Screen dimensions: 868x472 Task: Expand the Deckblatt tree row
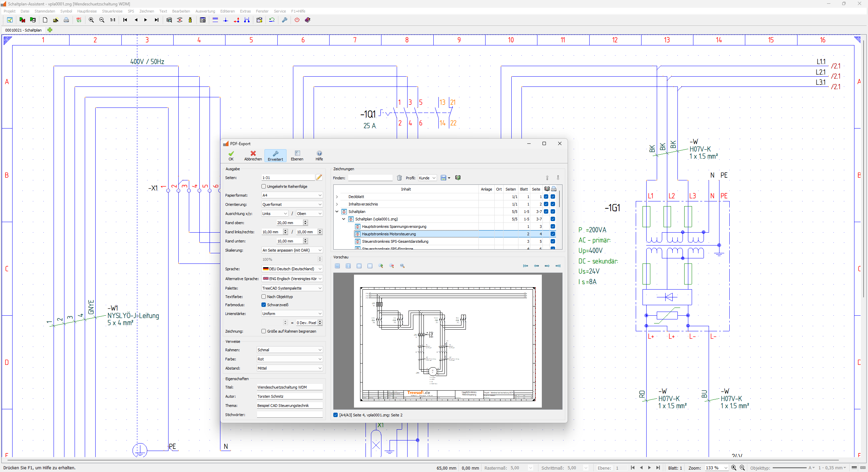(337, 197)
